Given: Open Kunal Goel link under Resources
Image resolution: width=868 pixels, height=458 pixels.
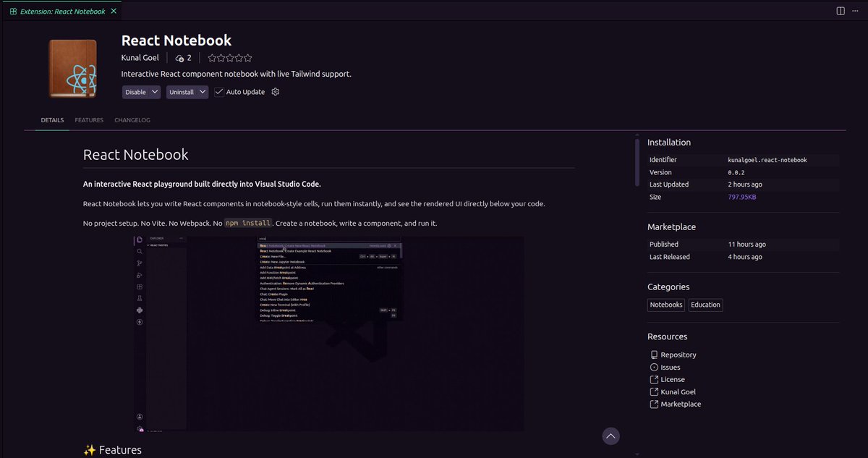Looking at the screenshot, I should coord(678,391).
